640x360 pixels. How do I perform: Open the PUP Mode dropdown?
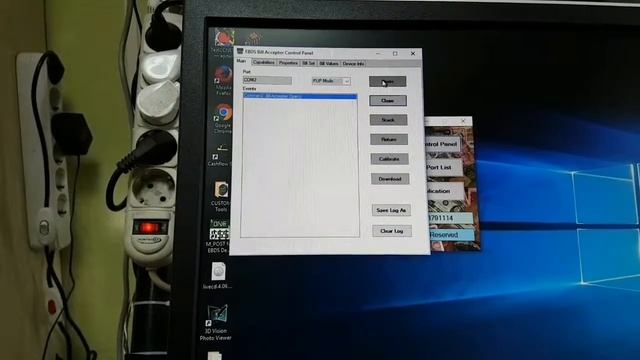click(331, 81)
